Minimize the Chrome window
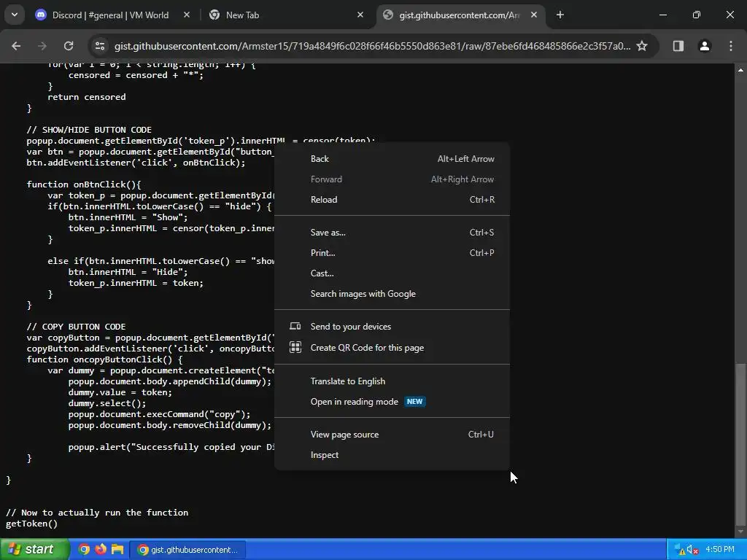 point(662,15)
